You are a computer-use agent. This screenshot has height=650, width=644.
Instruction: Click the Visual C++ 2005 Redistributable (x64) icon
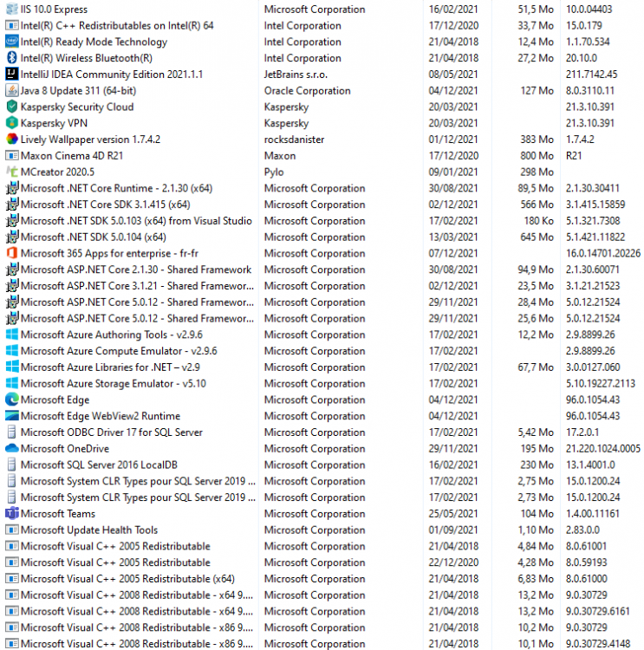point(11,578)
